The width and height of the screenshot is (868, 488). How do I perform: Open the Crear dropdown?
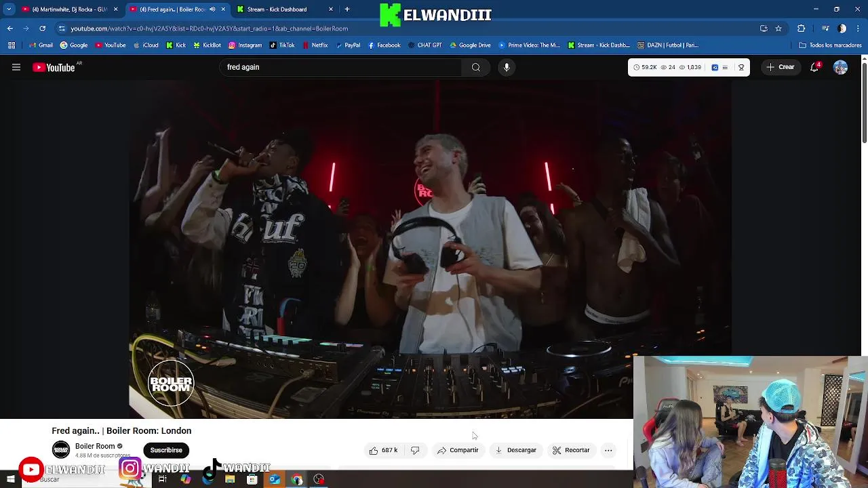click(780, 67)
